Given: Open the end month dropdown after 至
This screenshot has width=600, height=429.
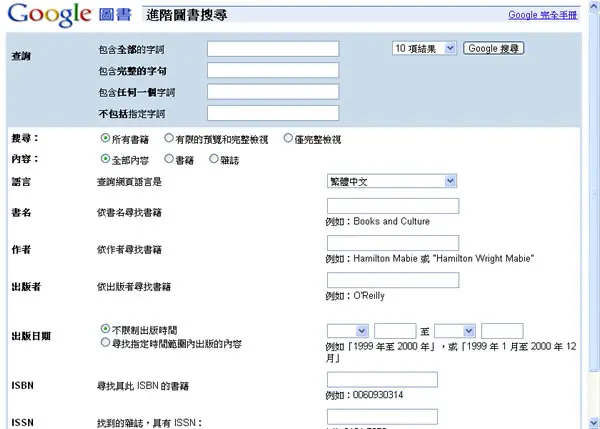Looking at the screenshot, I should [x=455, y=331].
